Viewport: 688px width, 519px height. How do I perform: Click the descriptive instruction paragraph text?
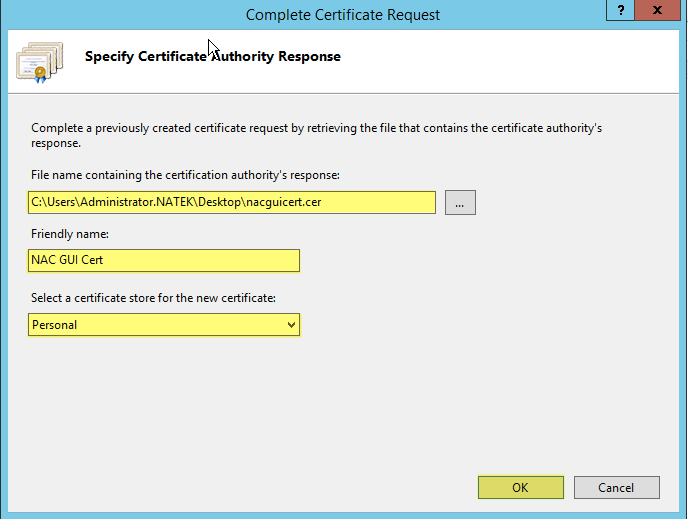[316, 135]
